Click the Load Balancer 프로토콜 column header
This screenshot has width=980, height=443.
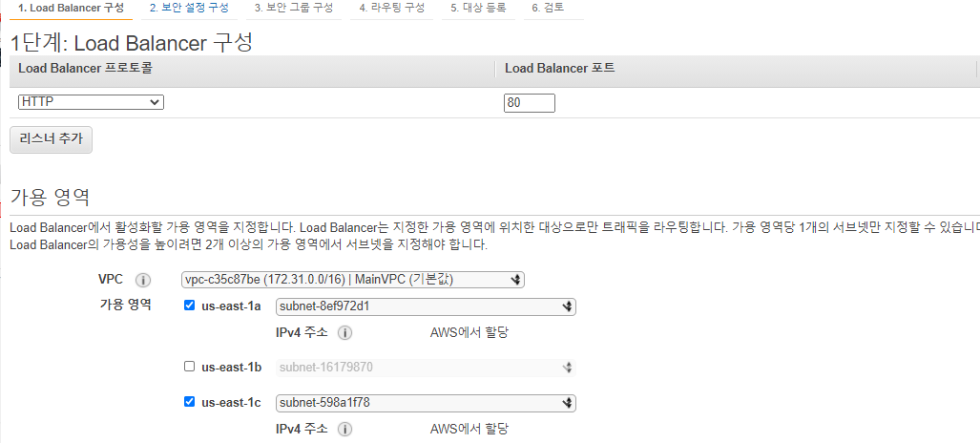point(86,68)
